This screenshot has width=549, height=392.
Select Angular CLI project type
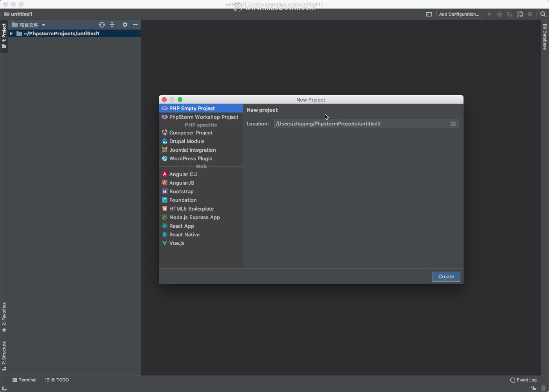pyautogui.click(x=201, y=174)
